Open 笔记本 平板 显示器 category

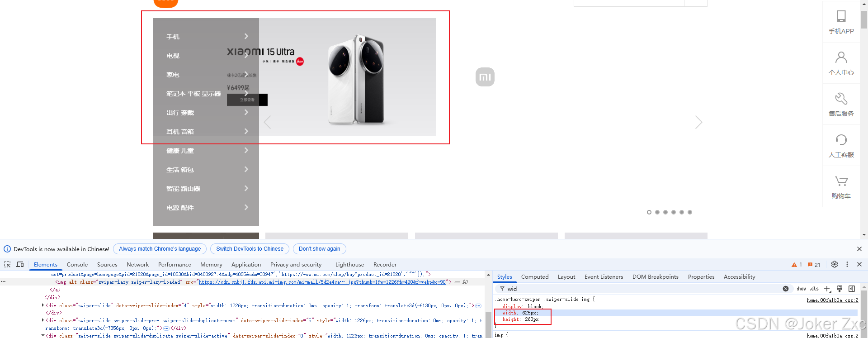(193, 94)
